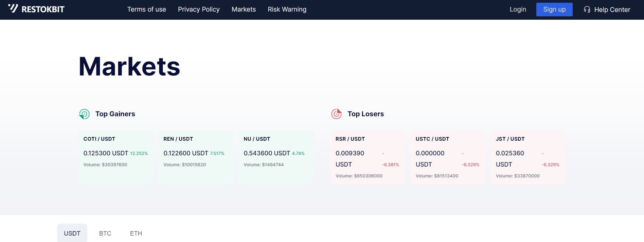The height and width of the screenshot is (242, 644).
Task: Open the Risk Warning page
Action: point(287,10)
